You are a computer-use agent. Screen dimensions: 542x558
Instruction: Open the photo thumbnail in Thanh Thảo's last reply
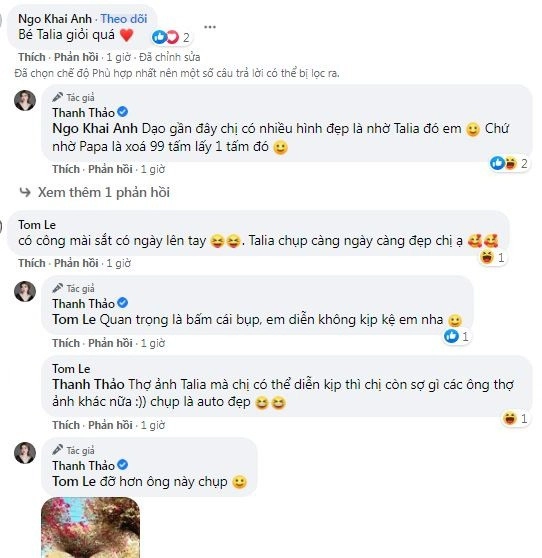point(90,527)
